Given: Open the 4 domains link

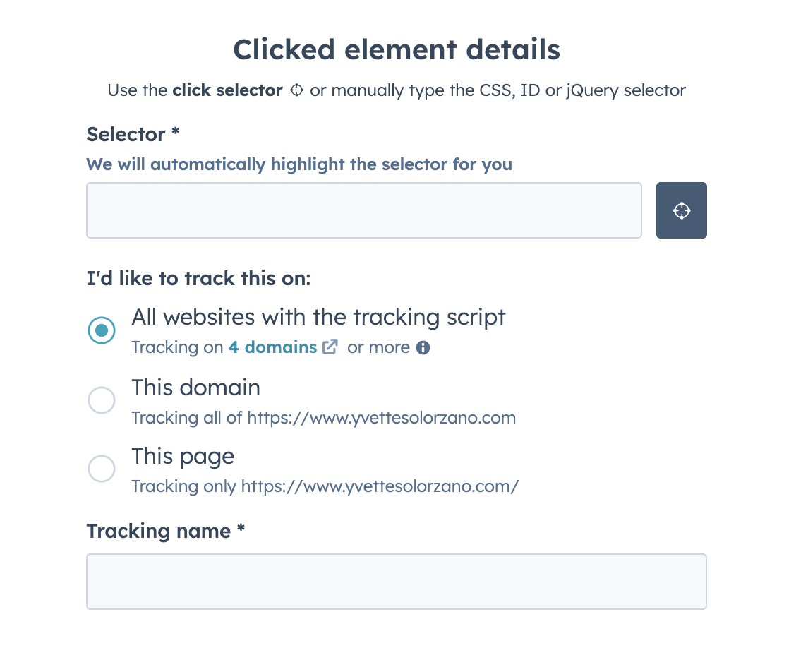Looking at the screenshot, I should tap(272, 347).
